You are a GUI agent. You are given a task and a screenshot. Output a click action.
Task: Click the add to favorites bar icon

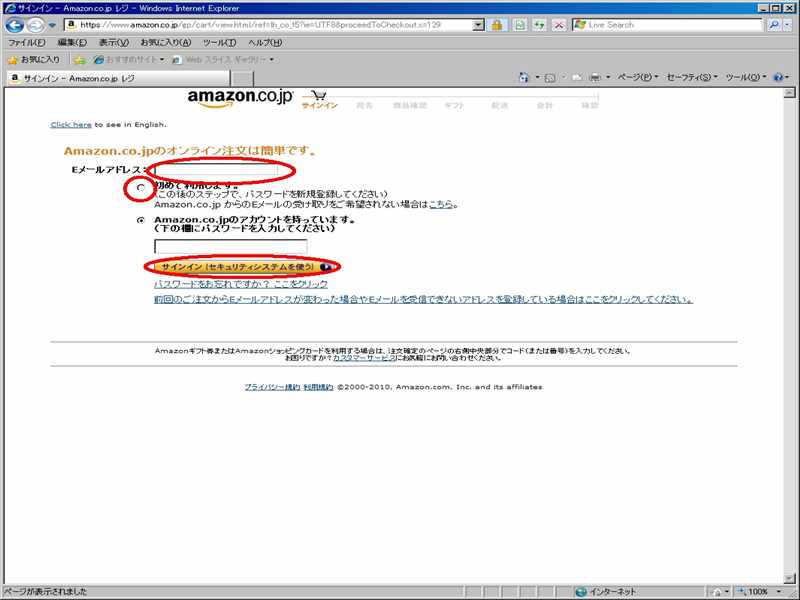tap(80, 60)
